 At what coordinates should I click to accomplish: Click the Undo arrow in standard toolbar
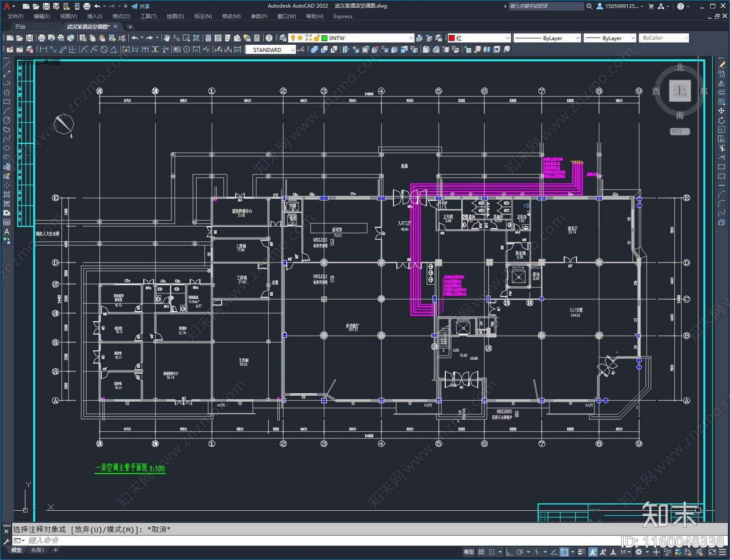tap(135, 38)
